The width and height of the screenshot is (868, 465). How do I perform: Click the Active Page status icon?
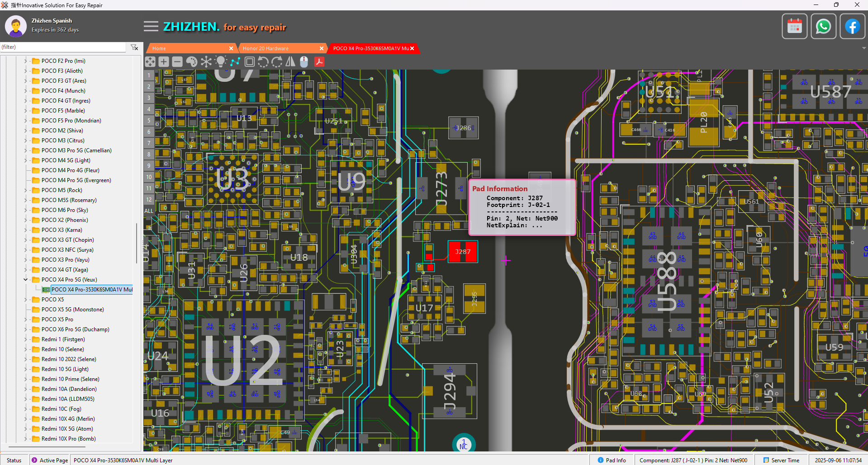pyautogui.click(x=34, y=460)
